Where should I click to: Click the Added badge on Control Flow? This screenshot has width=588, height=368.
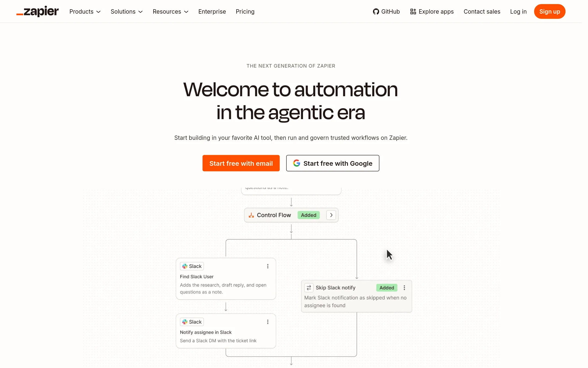308,215
